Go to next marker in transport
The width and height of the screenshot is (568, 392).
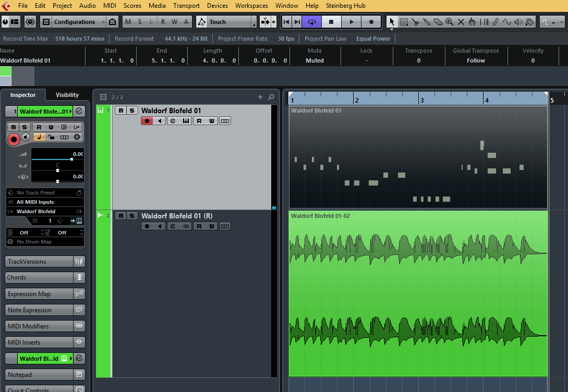coord(297,22)
